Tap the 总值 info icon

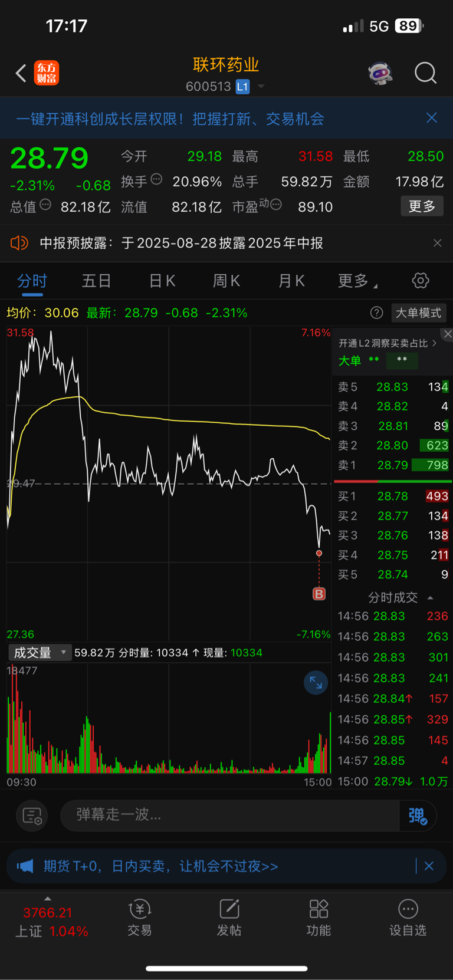(x=45, y=205)
